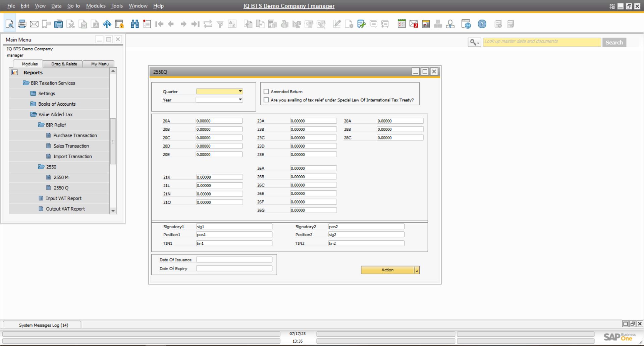644x346 pixels.
Task: Click the Send Email envelope icon
Action: click(34, 24)
